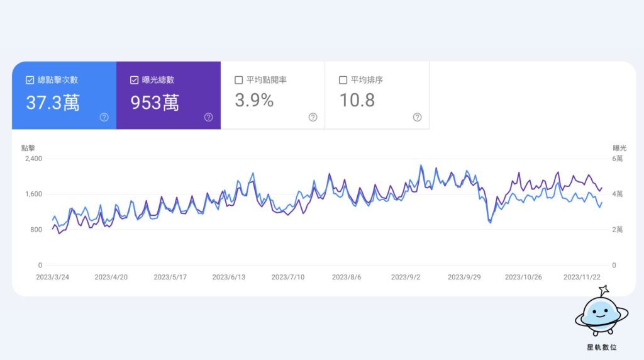Click the 星軌數位 brand text
This screenshot has width=644, height=360.
click(x=601, y=347)
